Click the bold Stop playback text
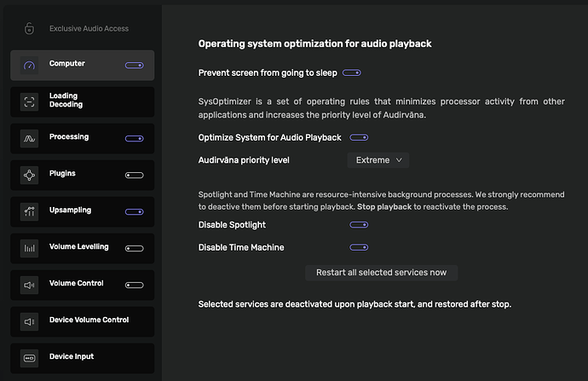 pos(384,207)
